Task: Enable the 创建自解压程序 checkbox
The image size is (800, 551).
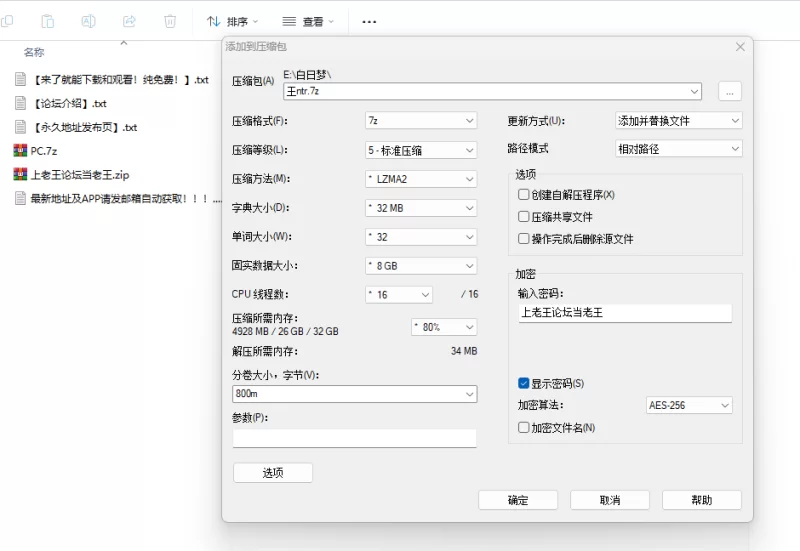Action: 523,194
